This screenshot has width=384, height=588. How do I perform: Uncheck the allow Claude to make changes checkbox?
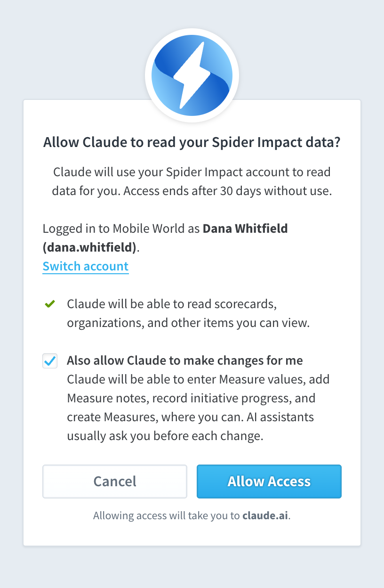click(x=50, y=361)
